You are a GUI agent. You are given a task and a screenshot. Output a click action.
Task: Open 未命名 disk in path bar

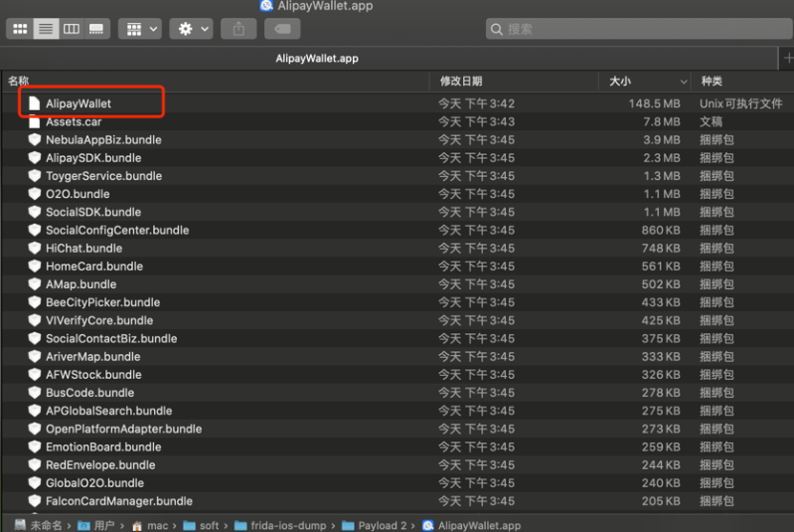pos(38,525)
